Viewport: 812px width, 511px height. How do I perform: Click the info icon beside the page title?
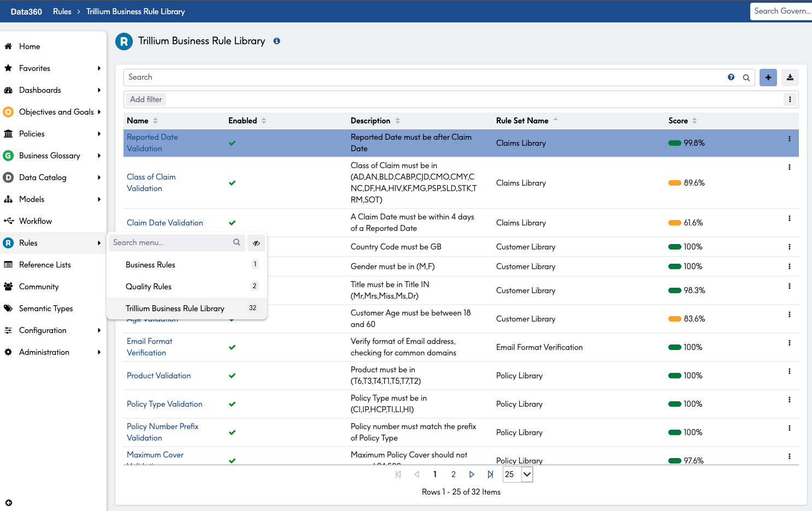point(277,41)
